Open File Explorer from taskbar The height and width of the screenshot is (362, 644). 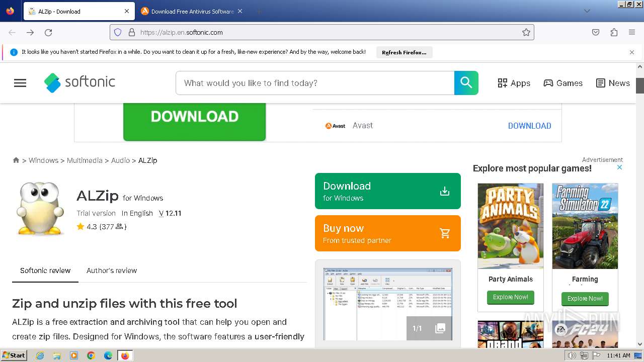(57, 355)
